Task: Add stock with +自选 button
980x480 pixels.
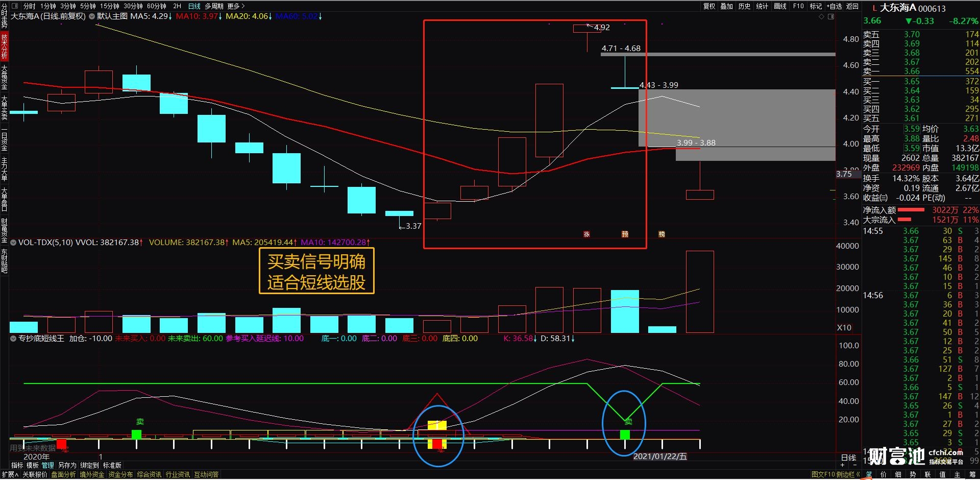Action: coord(835,6)
